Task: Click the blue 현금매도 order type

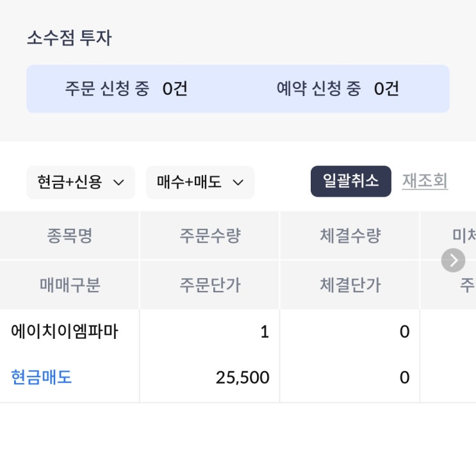Action: pyautogui.click(x=42, y=377)
